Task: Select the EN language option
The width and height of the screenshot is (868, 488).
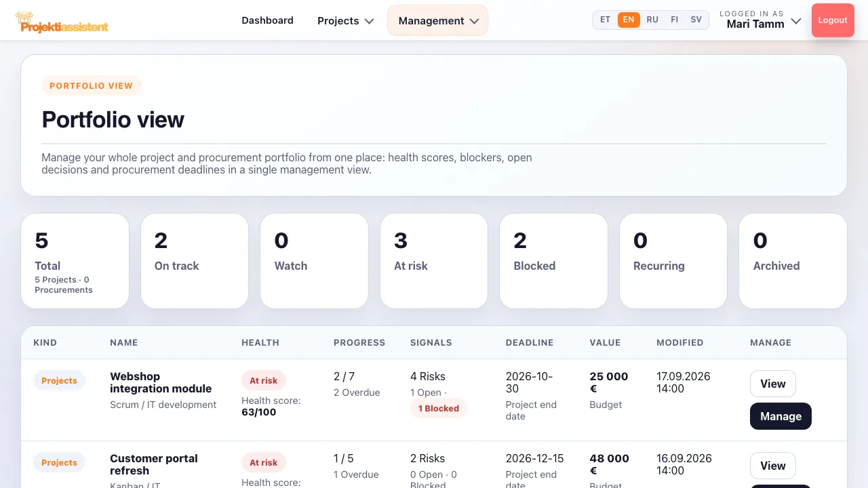Action: coord(629,20)
